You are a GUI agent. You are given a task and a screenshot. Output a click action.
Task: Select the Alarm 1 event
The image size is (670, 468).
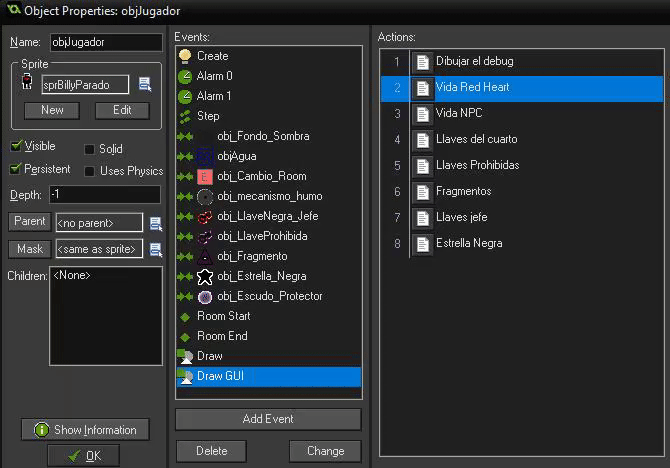click(x=269, y=96)
